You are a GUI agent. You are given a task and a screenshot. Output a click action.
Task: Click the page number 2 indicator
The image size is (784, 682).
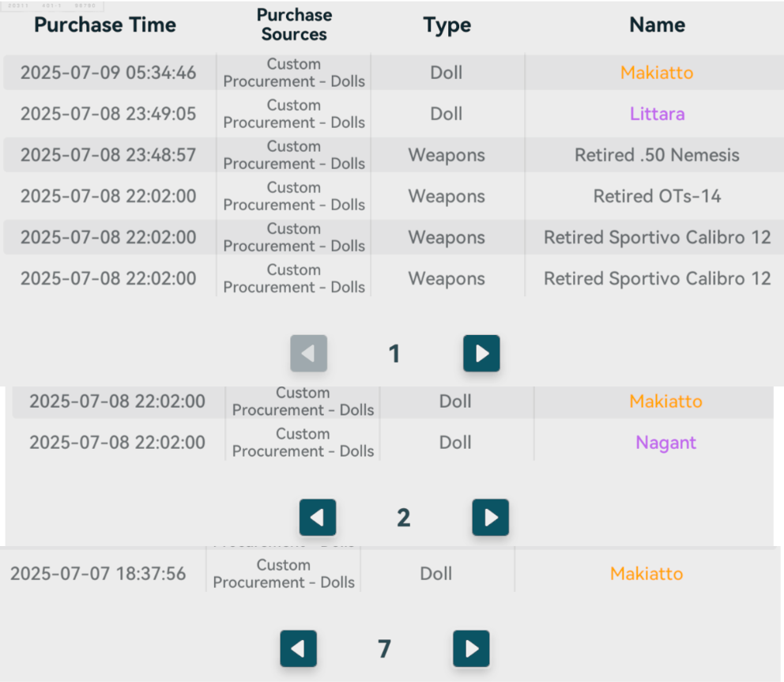click(x=403, y=518)
